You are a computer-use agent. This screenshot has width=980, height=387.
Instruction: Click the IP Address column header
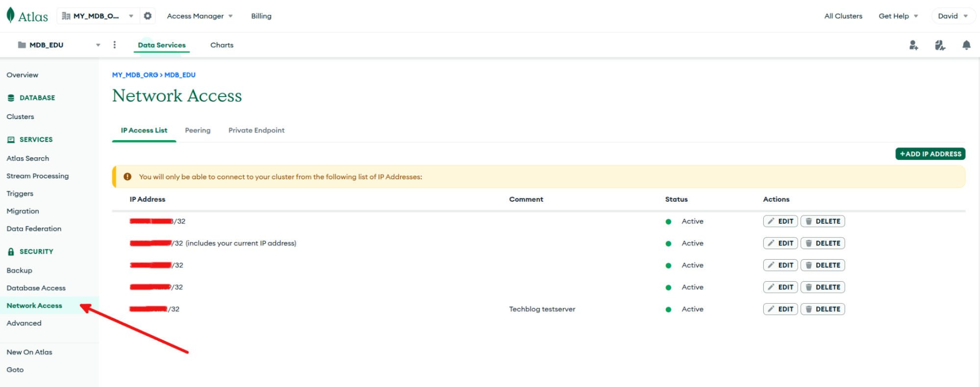tap(148, 199)
